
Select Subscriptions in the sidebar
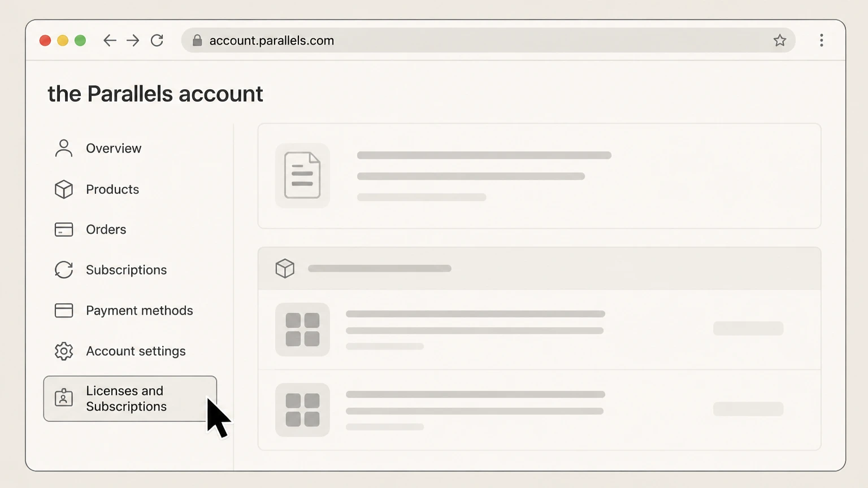[127, 270]
